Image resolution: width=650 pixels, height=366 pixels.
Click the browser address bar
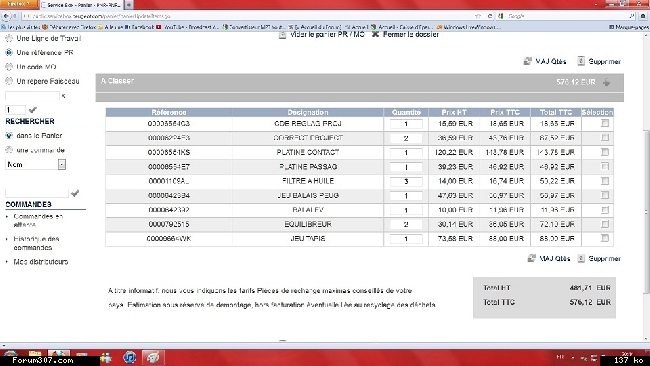pyautogui.click(x=249, y=16)
